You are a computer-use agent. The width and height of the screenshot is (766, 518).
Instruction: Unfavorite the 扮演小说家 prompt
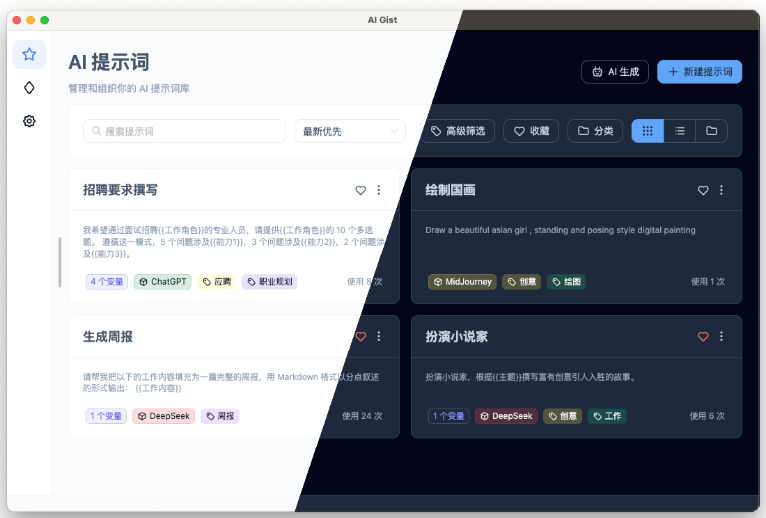[x=703, y=336]
